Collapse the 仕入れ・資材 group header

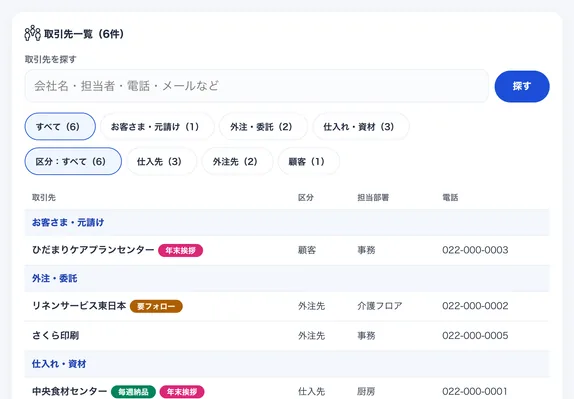(x=287, y=364)
